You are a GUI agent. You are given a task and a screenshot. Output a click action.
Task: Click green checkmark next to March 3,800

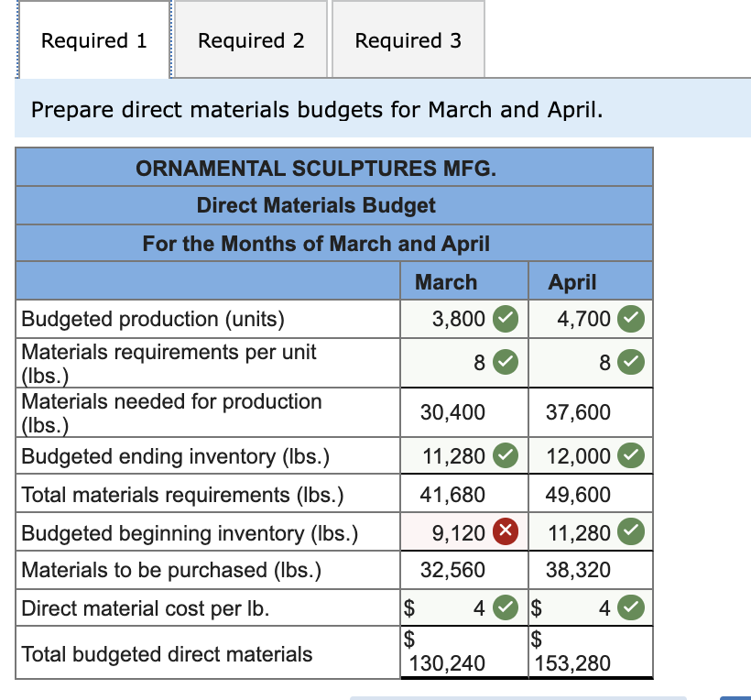pos(506,319)
